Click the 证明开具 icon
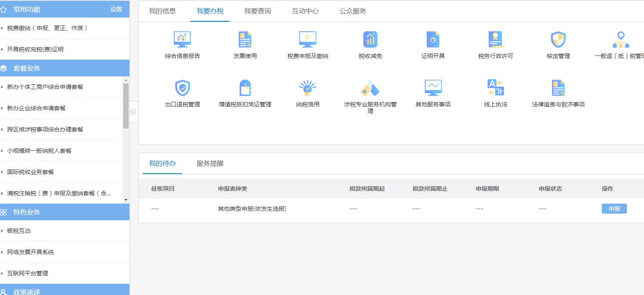The width and height of the screenshot is (644, 295). tap(432, 44)
